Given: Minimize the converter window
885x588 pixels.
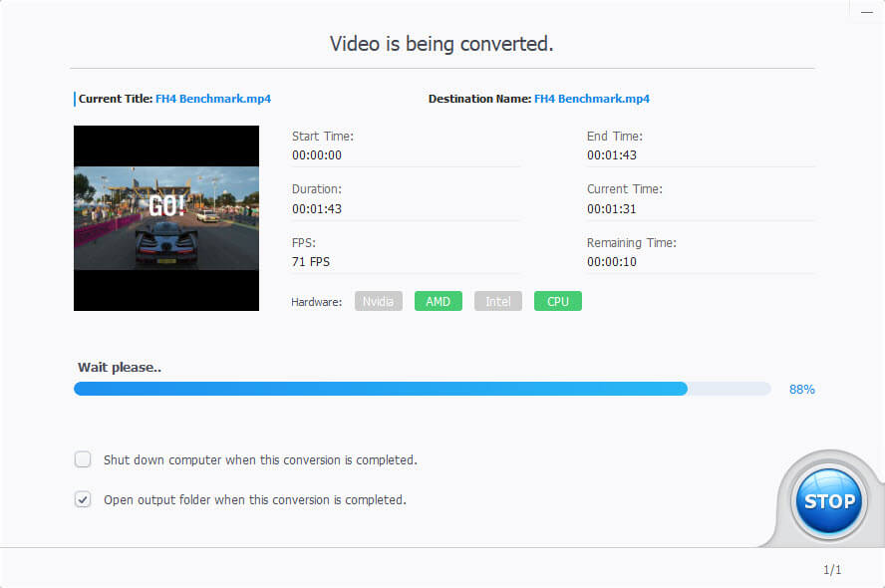Looking at the screenshot, I should click(x=867, y=12).
